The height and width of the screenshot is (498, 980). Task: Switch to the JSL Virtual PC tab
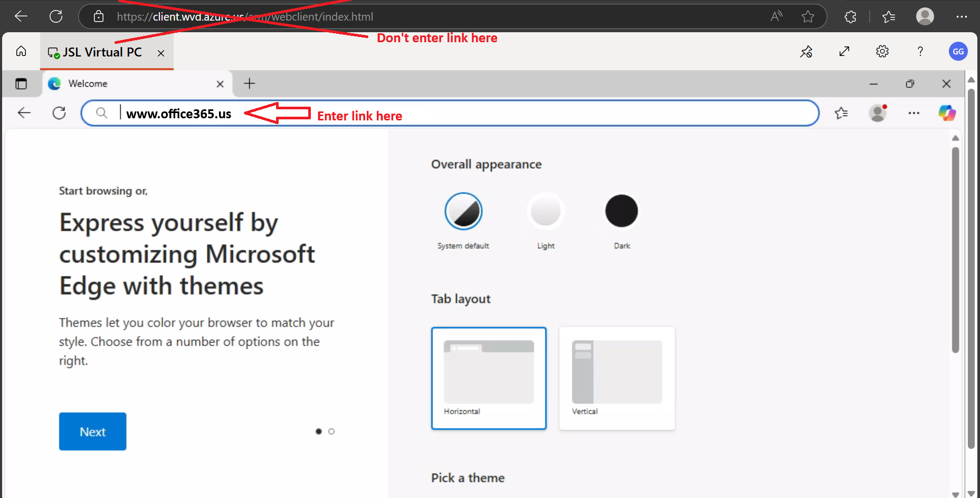coord(102,52)
